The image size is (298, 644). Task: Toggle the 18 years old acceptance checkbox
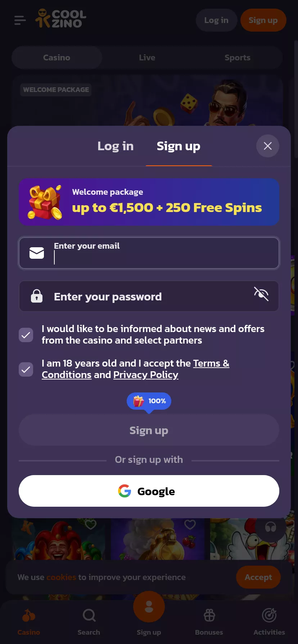click(26, 369)
